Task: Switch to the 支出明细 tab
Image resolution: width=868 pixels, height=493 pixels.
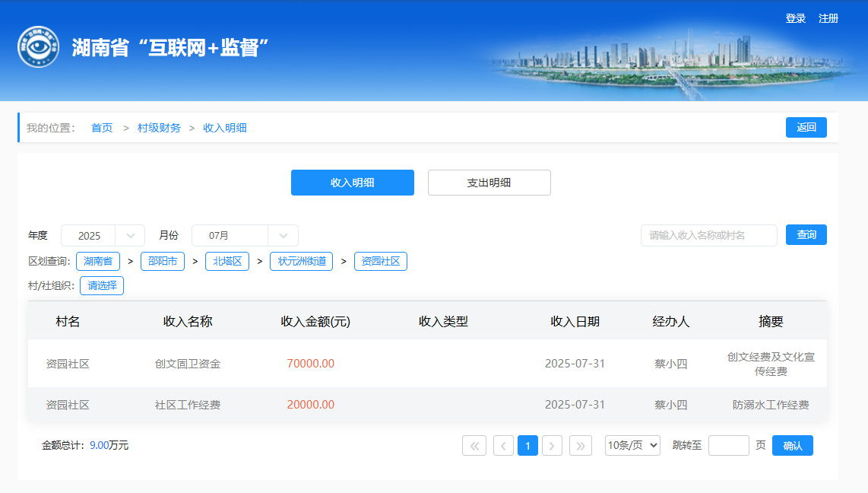Action: click(489, 183)
